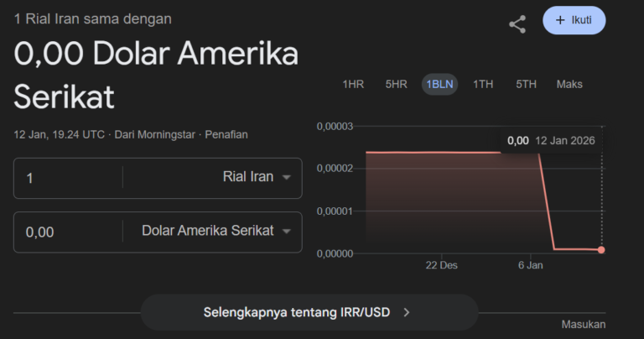
Task: Click the end data point on the chart
Action: [x=601, y=249]
